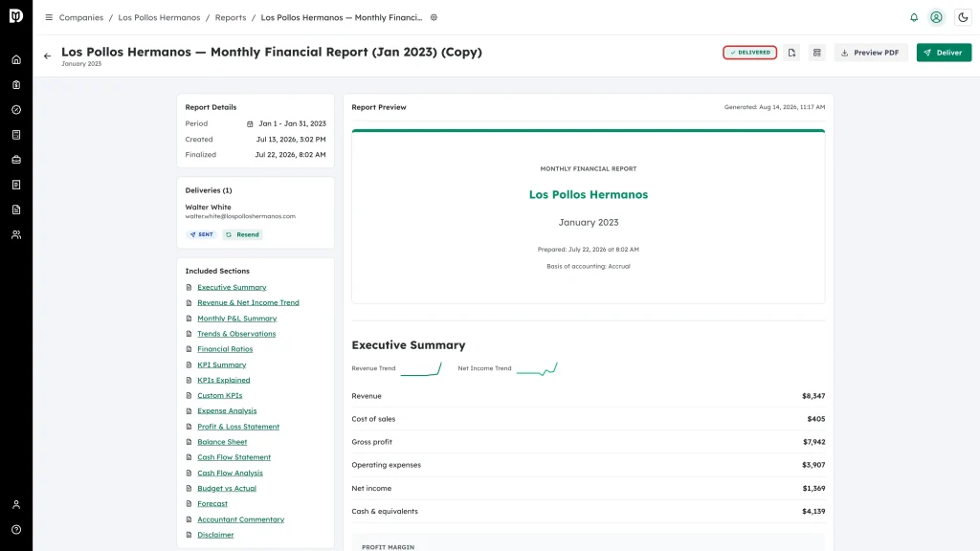Click the Sent status badge
The height and width of the screenshot is (551, 980).
tap(201, 235)
